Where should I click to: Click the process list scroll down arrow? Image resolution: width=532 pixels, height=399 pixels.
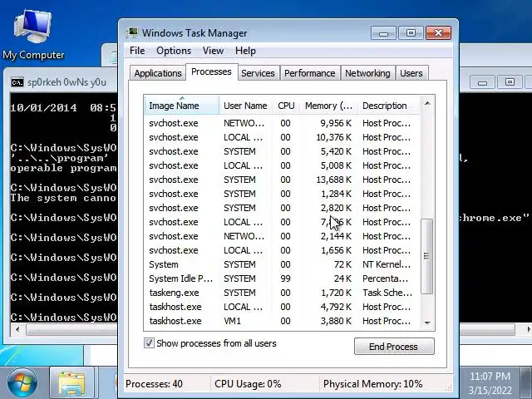pyautogui.click(x=427, y=323)
